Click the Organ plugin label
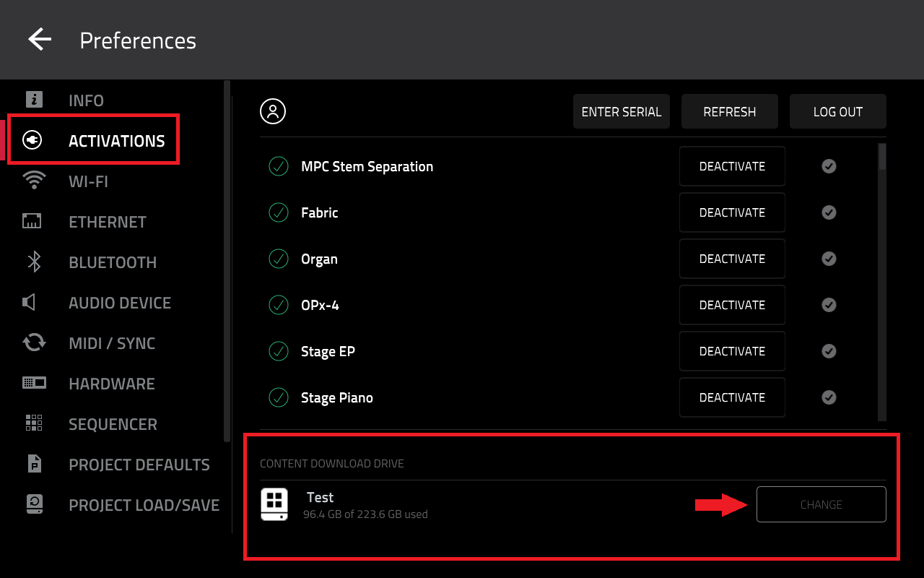The image size is (924, 578). (319, 259)
